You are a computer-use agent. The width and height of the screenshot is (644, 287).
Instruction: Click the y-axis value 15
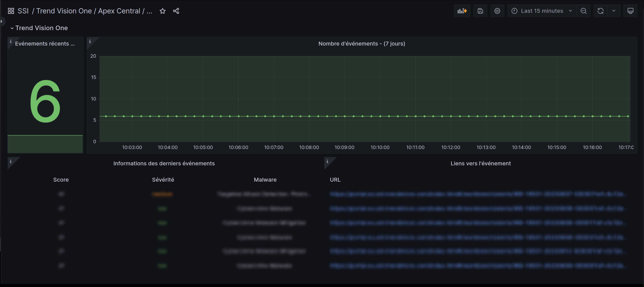pos(94,77)
